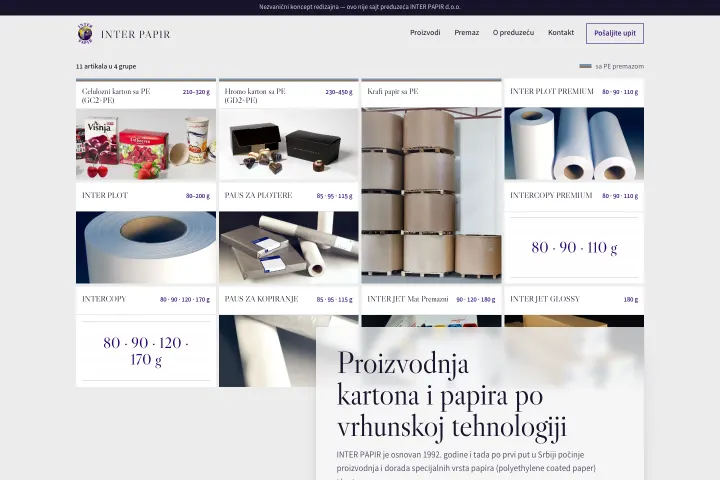Click the 210–320 g weight label

click(196, 92)
